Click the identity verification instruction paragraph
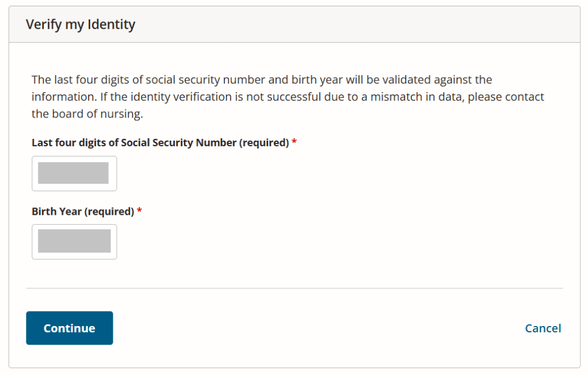Image resolution: width=588 pixels, height=375 pixels. click(288, 97)
